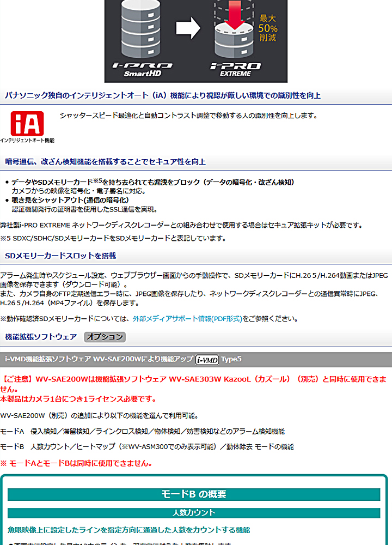The image size is (392, 545).
Task: Click the red downward arrow in graphic
Action: (235, 14)
